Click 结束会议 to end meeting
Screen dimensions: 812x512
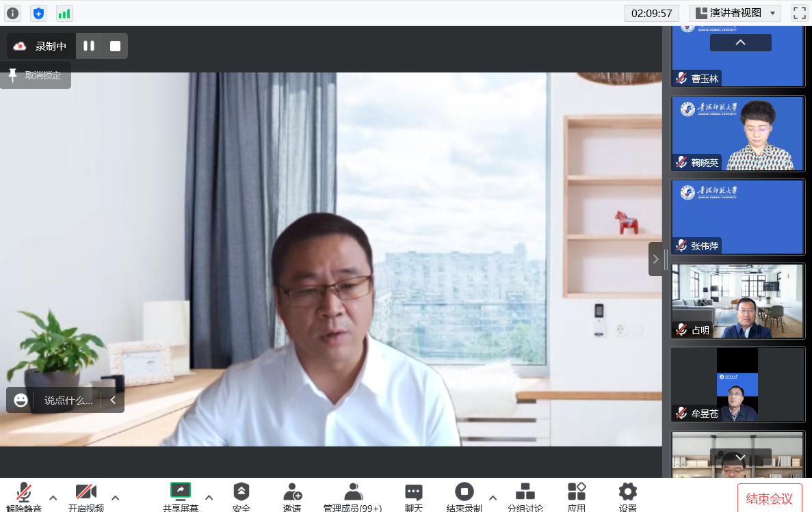pyautogui.click(x=769, y=498)
